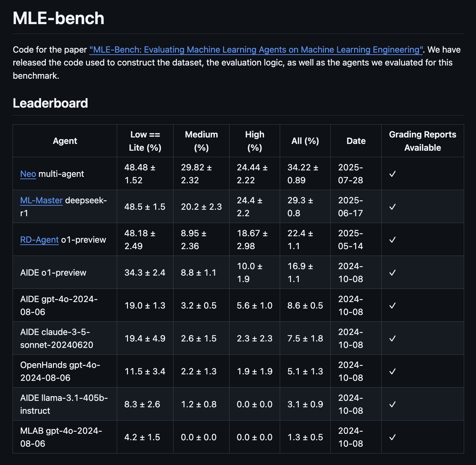Open the RD-Agent link
Image resolution: width=476 pixels, height=465 pixels.
tap(39, 240)
